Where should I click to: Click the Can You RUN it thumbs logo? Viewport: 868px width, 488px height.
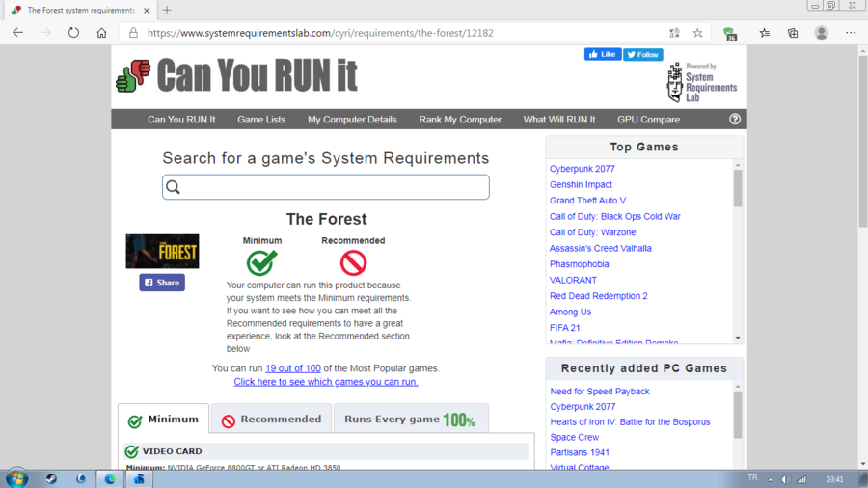pyautogui.click(x=133, y=76)
